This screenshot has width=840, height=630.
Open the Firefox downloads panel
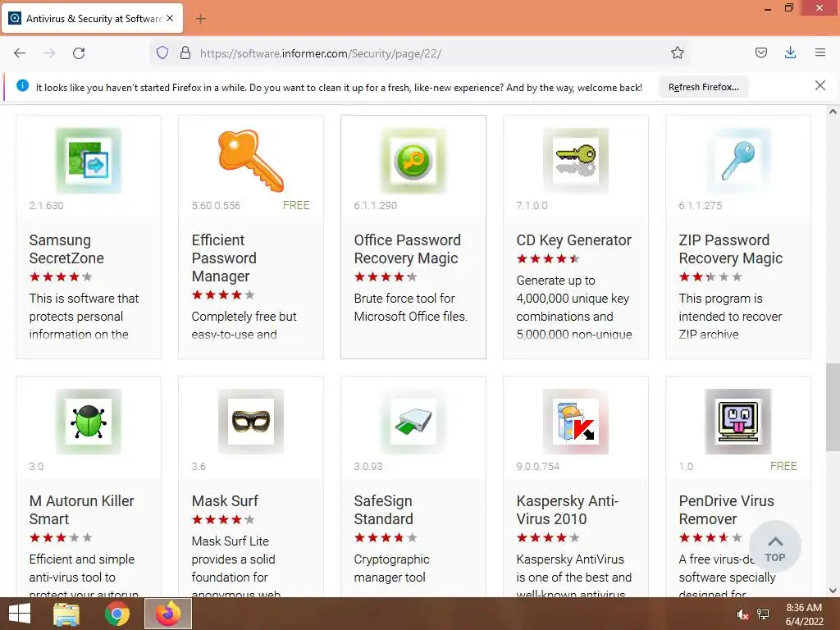[790, 53]
